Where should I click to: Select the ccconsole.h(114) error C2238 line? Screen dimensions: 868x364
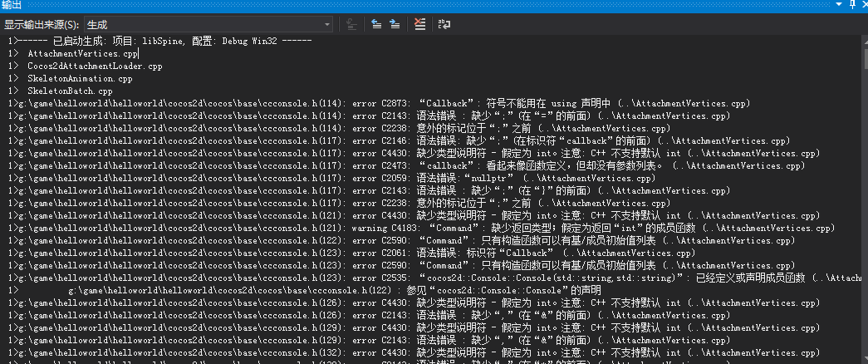[x=341, y=129]
